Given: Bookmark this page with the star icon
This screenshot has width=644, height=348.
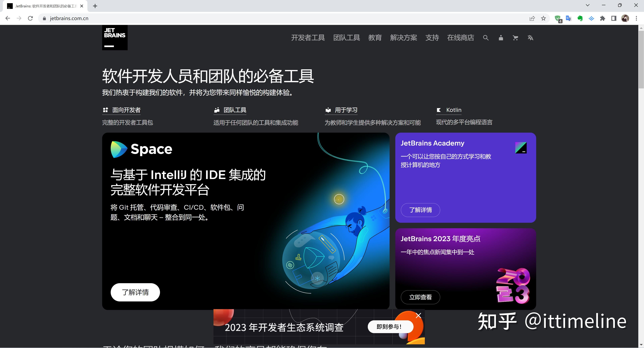Looking at the screenshot, I should point(543,18).
